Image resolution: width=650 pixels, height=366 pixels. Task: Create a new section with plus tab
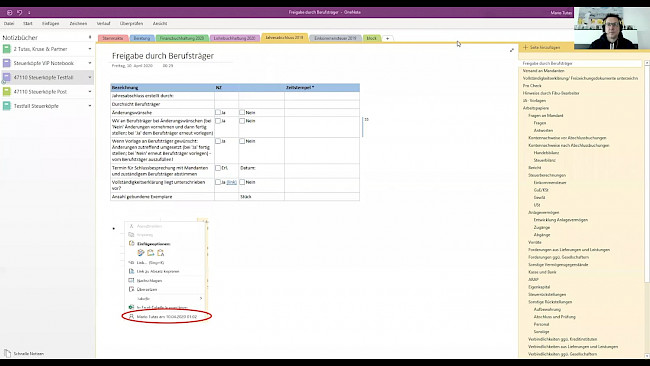pos(388,39)
